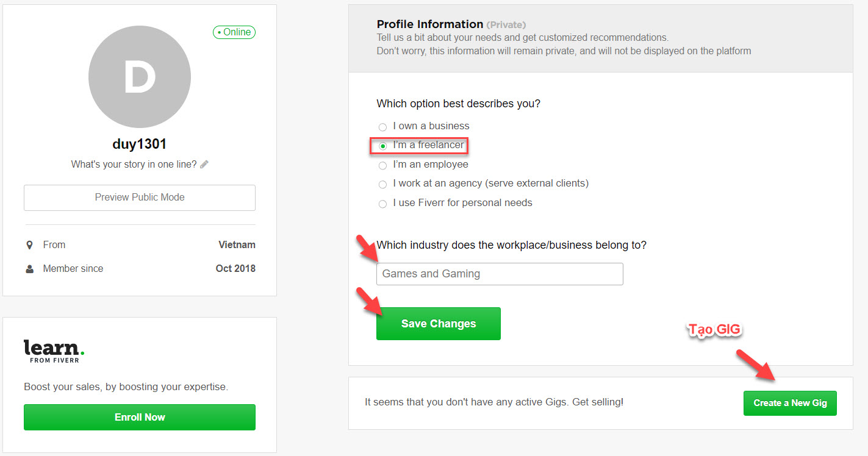Viewport: 868px width, 456px height.
Task: Click the green Online status badge
Action: tap(234, 32)
